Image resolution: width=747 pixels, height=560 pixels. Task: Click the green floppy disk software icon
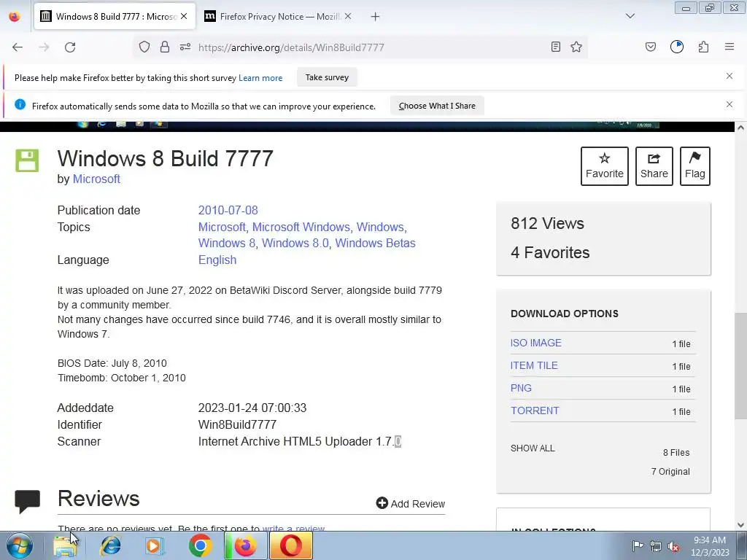point(27,160)
